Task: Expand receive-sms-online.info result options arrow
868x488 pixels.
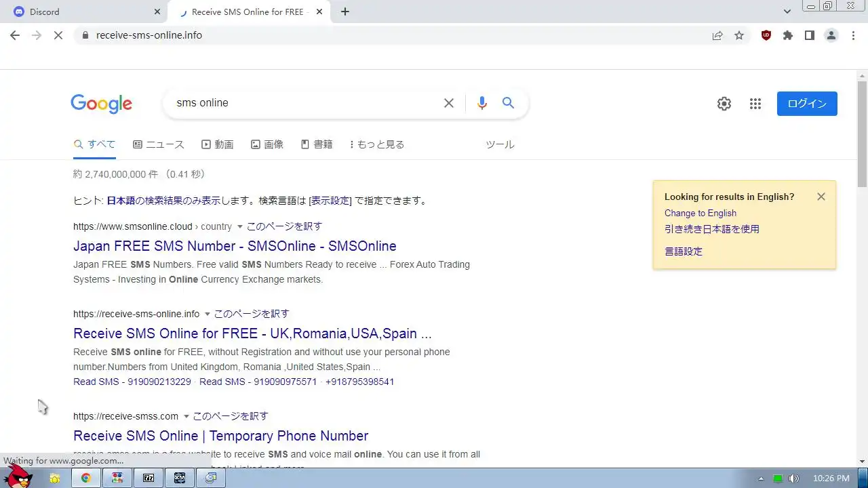Action: coord(208,314)
